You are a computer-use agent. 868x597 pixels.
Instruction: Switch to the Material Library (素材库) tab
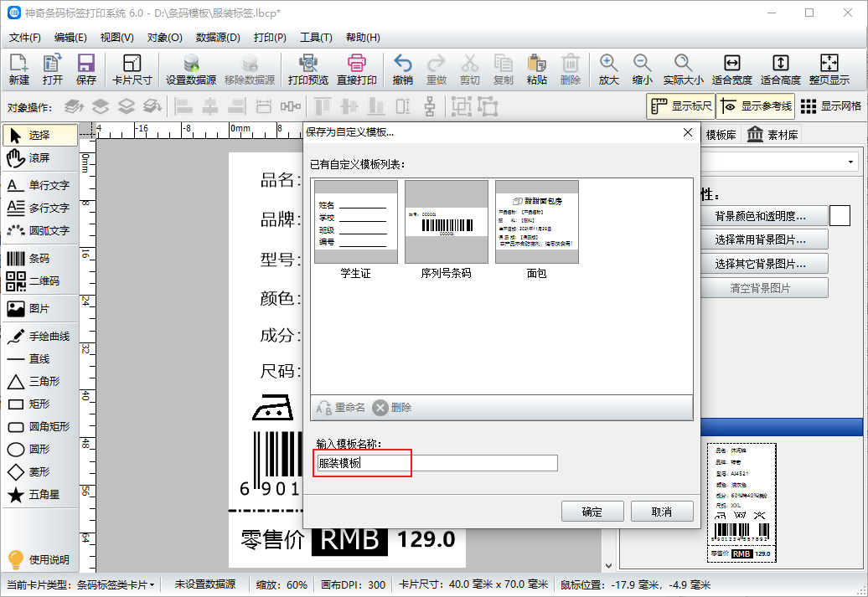(772, 135)
